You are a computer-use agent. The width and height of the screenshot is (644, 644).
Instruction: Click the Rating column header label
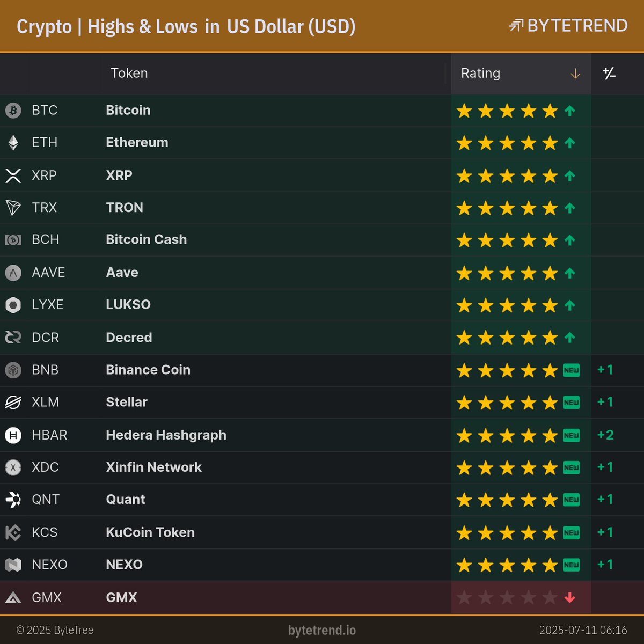tap(480, 73)
